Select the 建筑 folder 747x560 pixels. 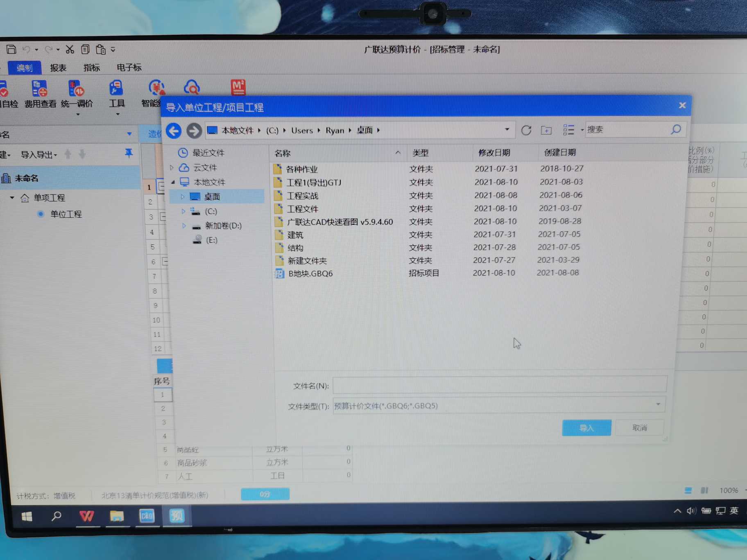[295, 235]
